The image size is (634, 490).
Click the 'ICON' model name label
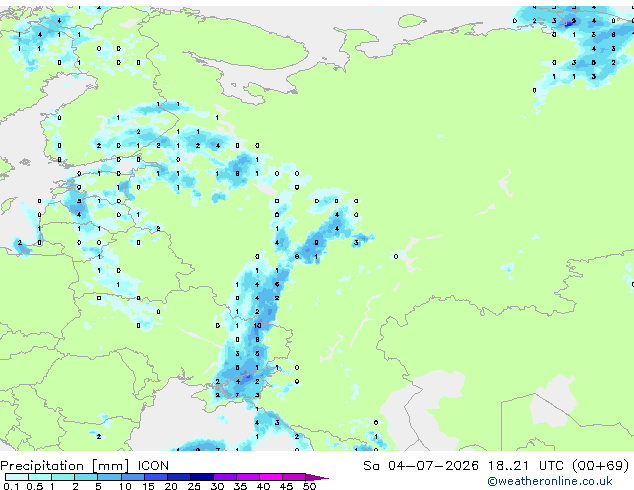tap(153, 466)
